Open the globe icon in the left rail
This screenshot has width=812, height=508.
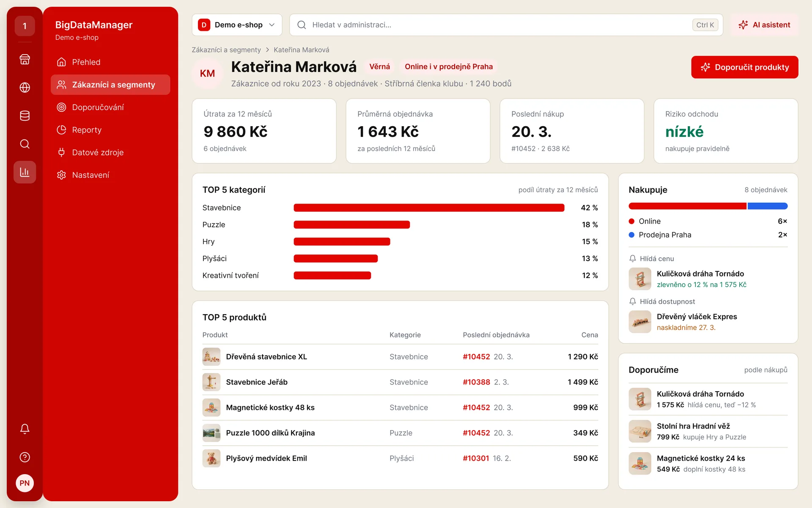[25, 88]
